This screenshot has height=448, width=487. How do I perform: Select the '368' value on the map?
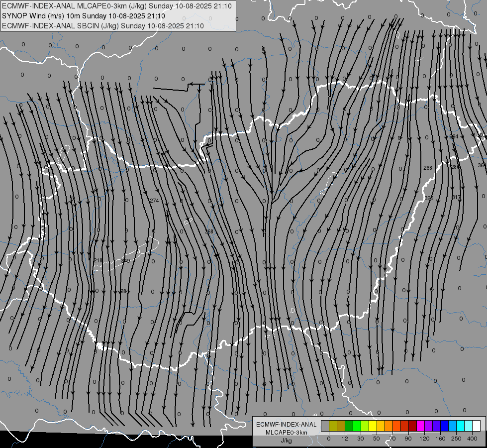tap(209, 231)
